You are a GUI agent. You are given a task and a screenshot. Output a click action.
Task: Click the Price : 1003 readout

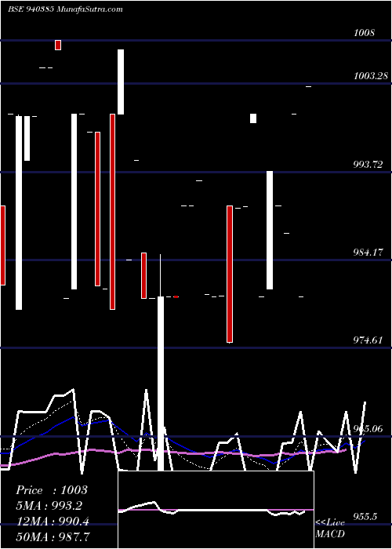(52, 490)
